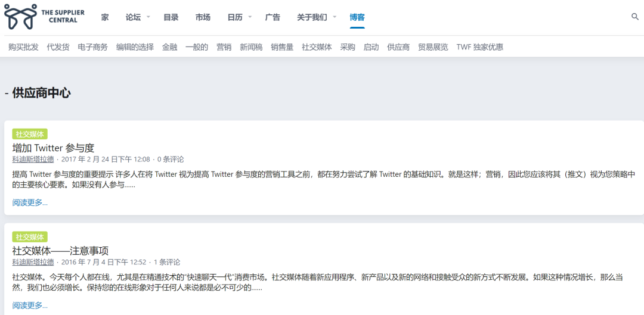Expand the 论坛 dropdown arrow
This screenshot has height=315, width=644.
coord(148,17)
